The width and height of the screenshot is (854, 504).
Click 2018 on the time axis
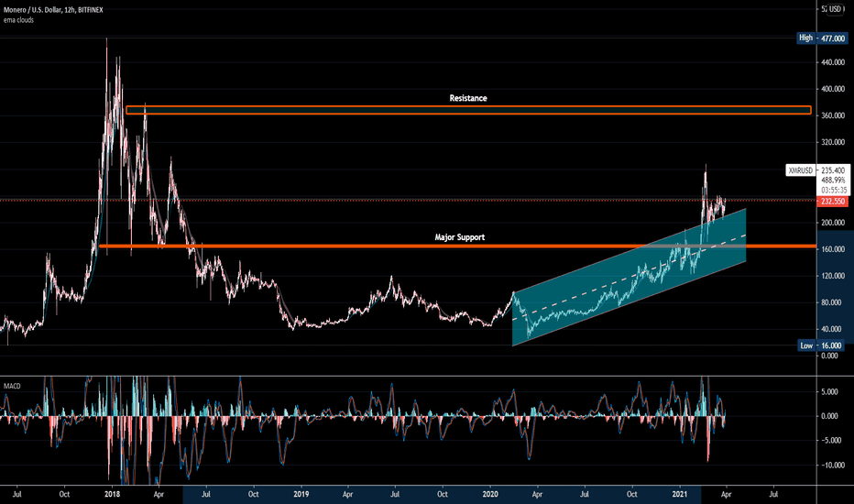click(112, 494)
